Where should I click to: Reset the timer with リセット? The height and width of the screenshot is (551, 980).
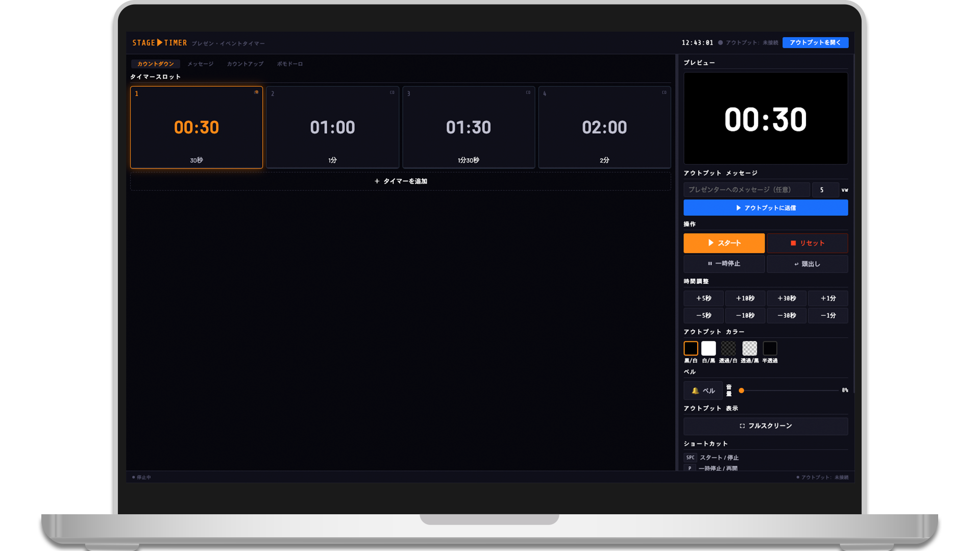pos(807,243)
